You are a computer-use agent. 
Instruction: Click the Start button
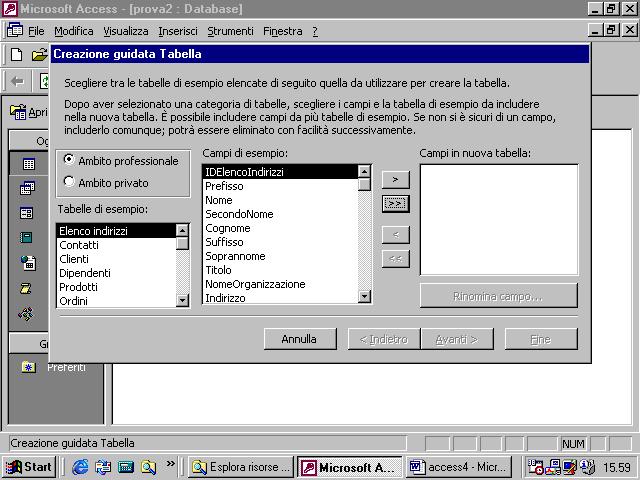[x=29, y=467]
